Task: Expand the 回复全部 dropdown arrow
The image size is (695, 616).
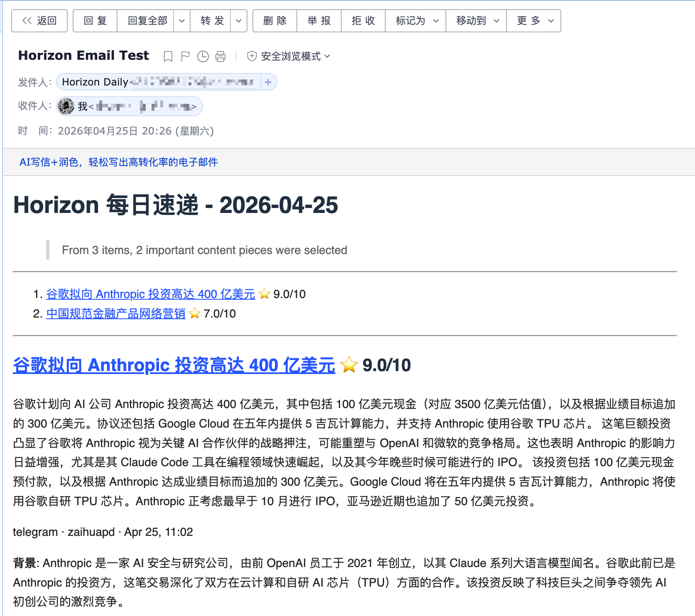Action: point(182,21)
